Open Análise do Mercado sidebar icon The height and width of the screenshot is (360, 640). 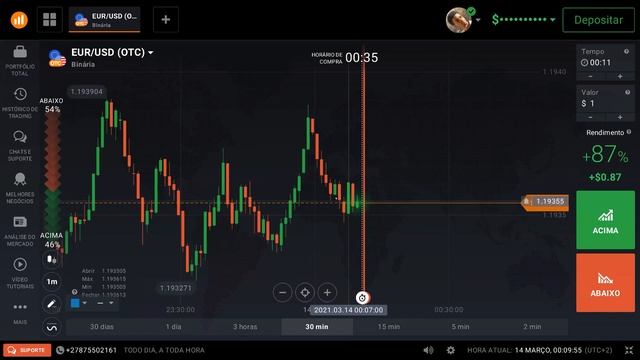coord(20,222)
